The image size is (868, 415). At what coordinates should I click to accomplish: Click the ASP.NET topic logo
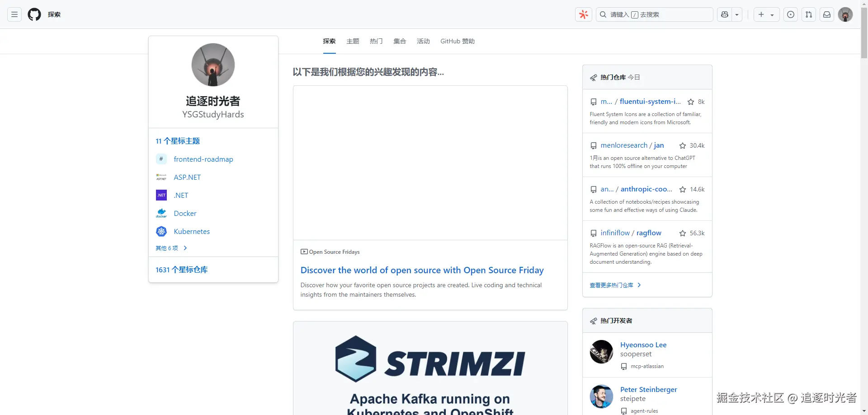pos(161,177)
